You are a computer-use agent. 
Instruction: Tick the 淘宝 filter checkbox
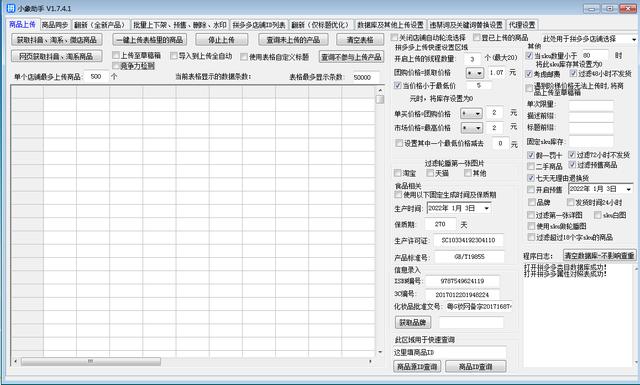tap(398, 173)
